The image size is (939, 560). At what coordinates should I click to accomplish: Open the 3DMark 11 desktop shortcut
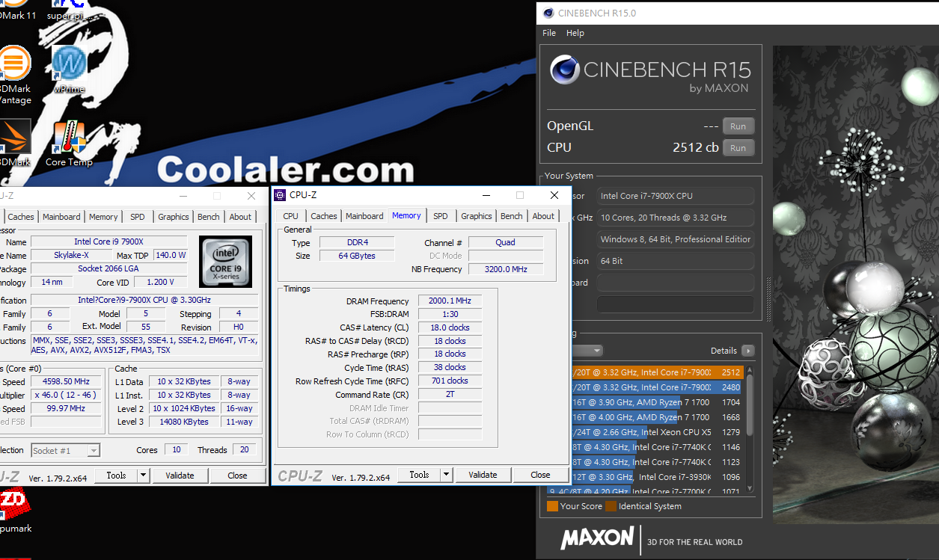(x=16, y=10)
